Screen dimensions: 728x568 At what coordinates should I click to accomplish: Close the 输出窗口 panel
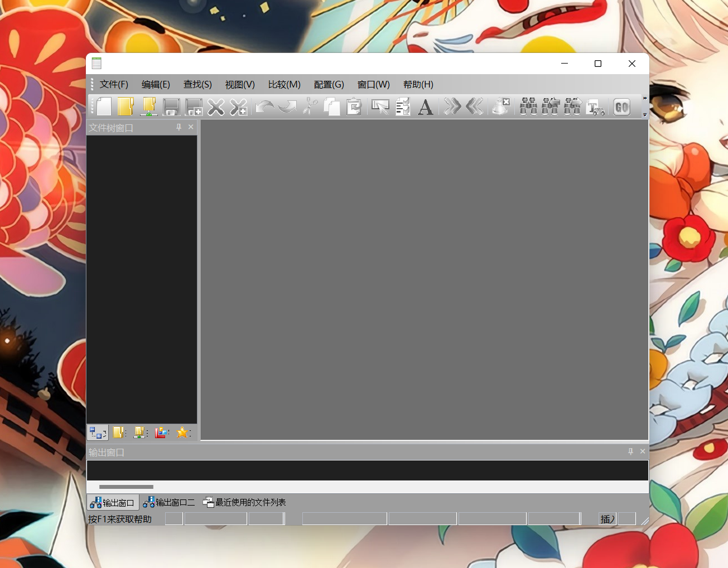pos(643,452)
